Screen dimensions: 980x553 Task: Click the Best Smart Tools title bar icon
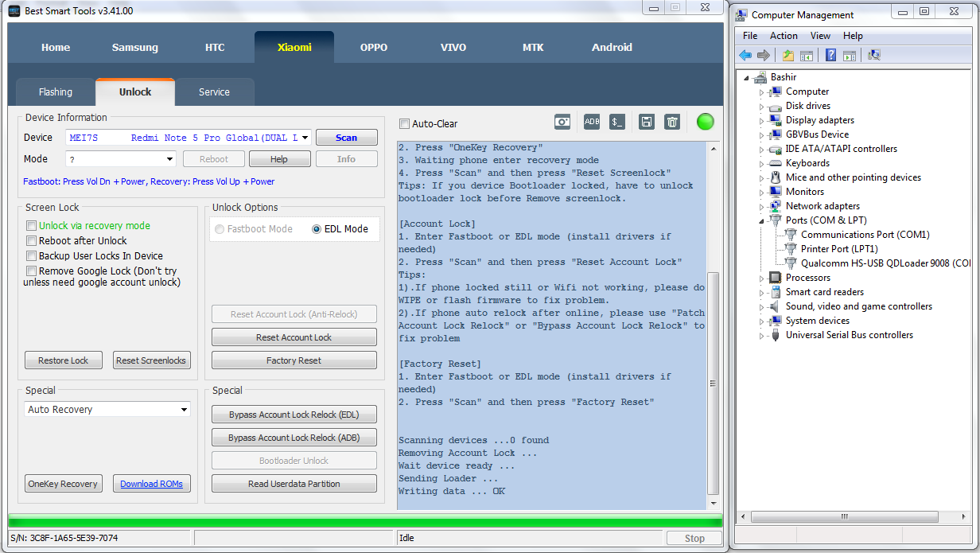14,10
